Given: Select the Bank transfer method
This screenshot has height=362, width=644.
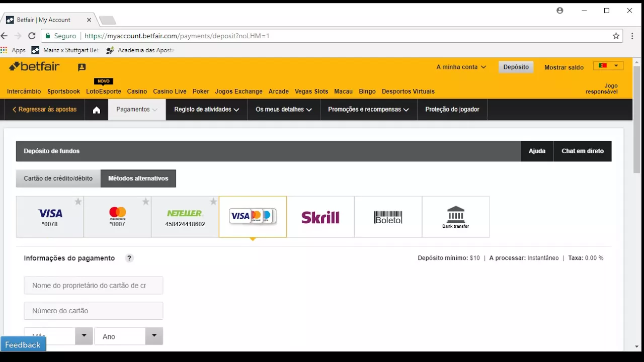Looking at the screenshot, I should click(x=455, y=217).
